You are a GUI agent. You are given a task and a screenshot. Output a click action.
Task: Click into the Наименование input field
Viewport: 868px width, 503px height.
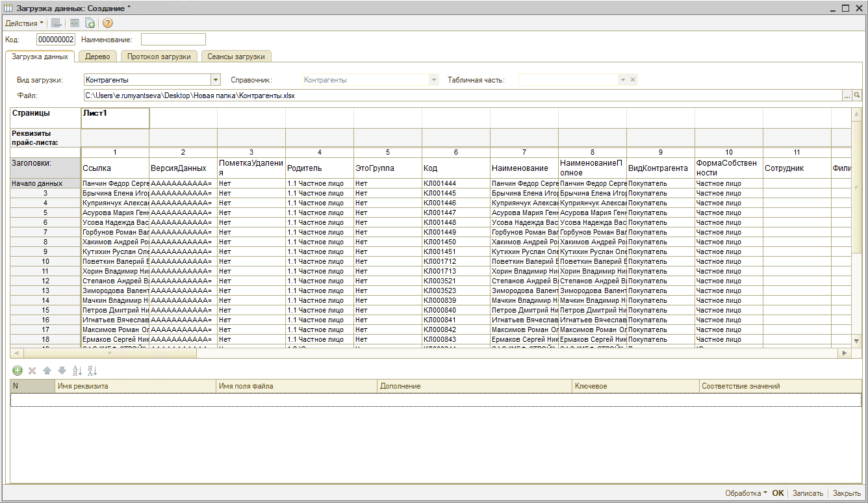pyautogui.click(x=173, y=40)
